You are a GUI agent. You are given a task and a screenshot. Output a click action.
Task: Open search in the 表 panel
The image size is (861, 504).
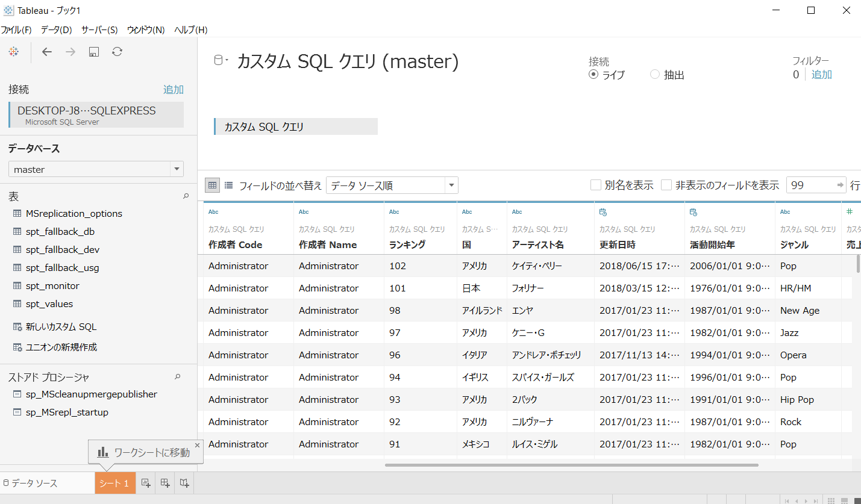coord(186,196)
